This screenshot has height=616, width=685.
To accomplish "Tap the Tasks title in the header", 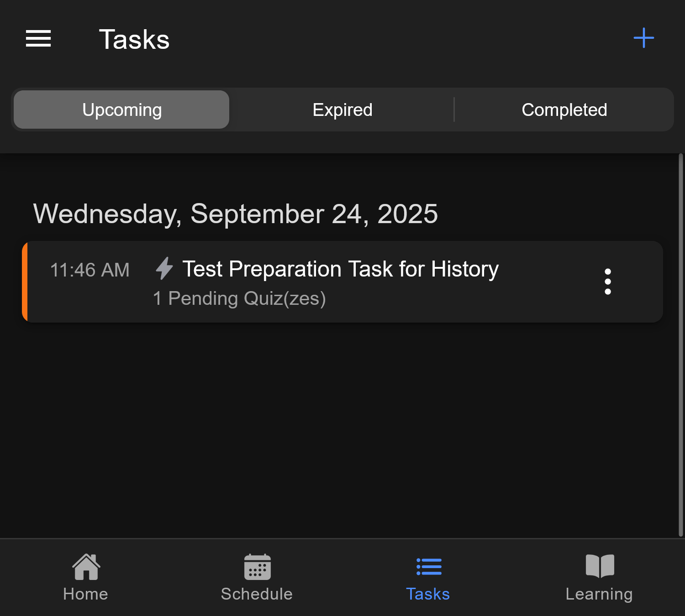I will [x=134, y=39].
